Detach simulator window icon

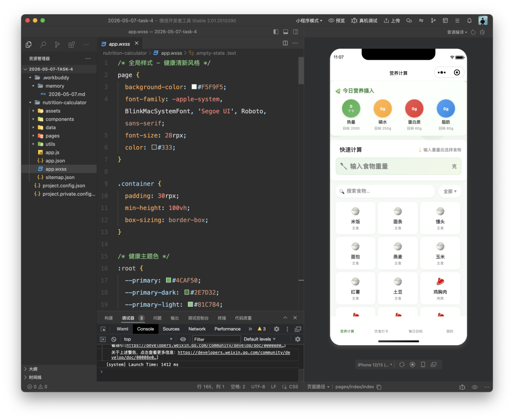434,365
